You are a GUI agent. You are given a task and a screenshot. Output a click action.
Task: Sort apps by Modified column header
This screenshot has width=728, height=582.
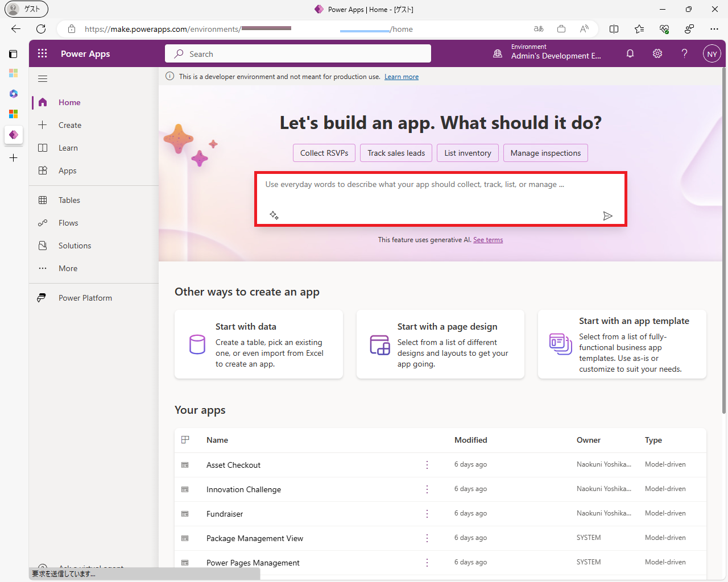click(471, 440)
